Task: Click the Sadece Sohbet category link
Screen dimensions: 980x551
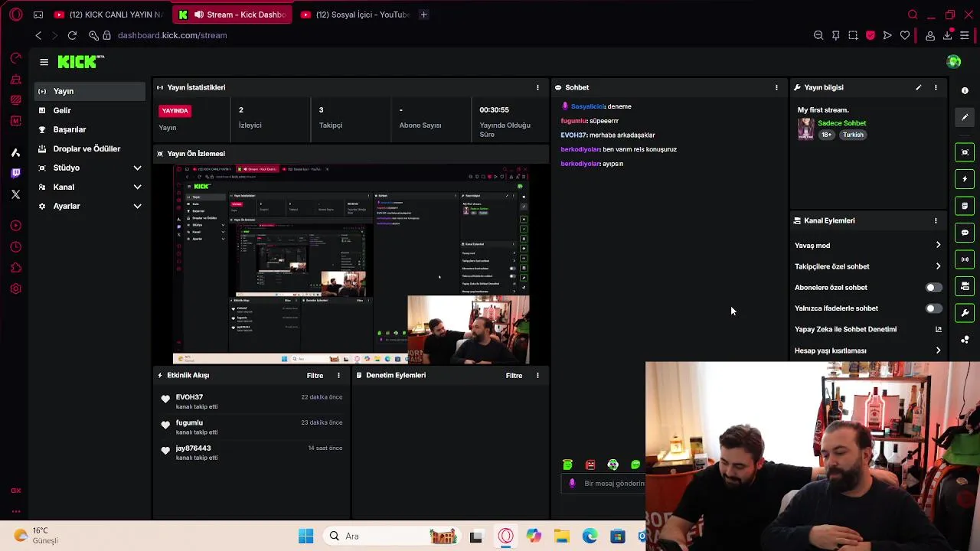Action: click(x=841, y=123)
